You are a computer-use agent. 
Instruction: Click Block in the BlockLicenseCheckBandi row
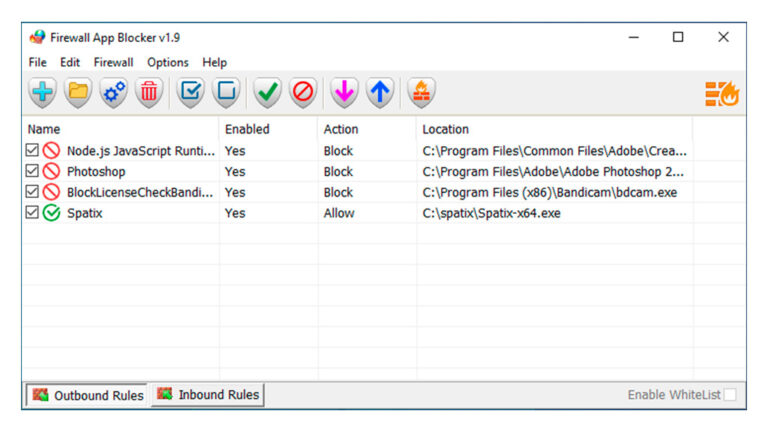click(x=338, y=192)
